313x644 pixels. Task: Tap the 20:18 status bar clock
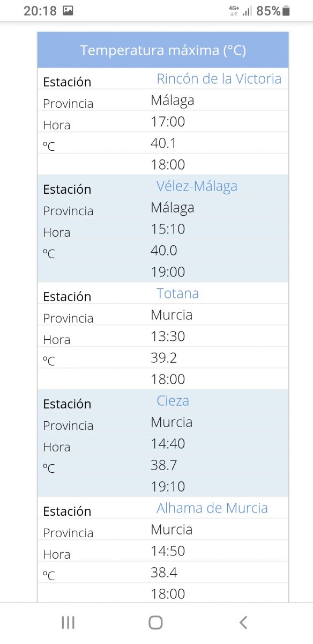point(40,11)
